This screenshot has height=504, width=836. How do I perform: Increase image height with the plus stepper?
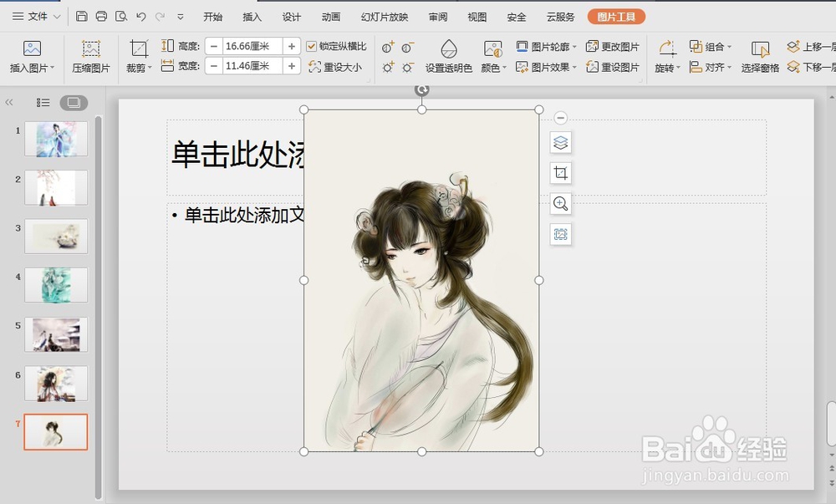click(x=289, y=46)
